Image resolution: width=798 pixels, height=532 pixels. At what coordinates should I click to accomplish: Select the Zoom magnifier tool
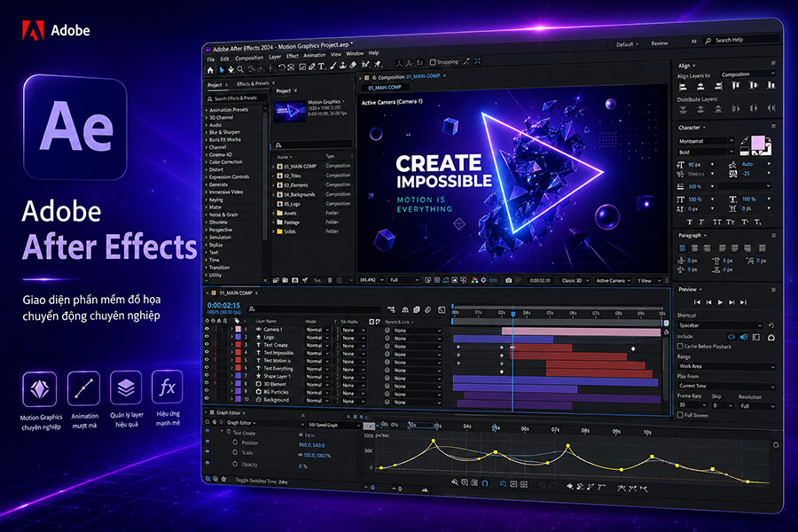(240, 69)
